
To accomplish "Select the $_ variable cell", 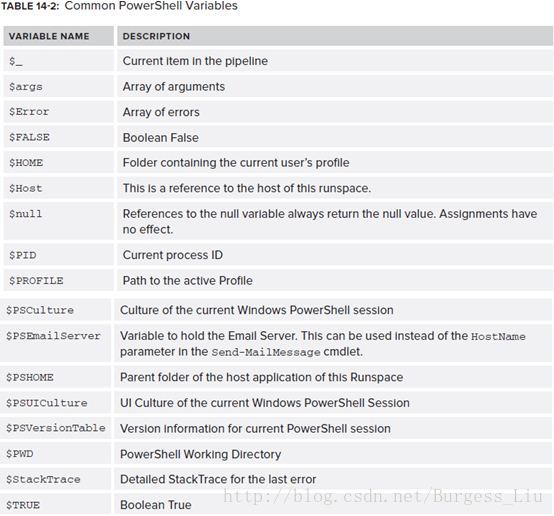I will 59,61.
